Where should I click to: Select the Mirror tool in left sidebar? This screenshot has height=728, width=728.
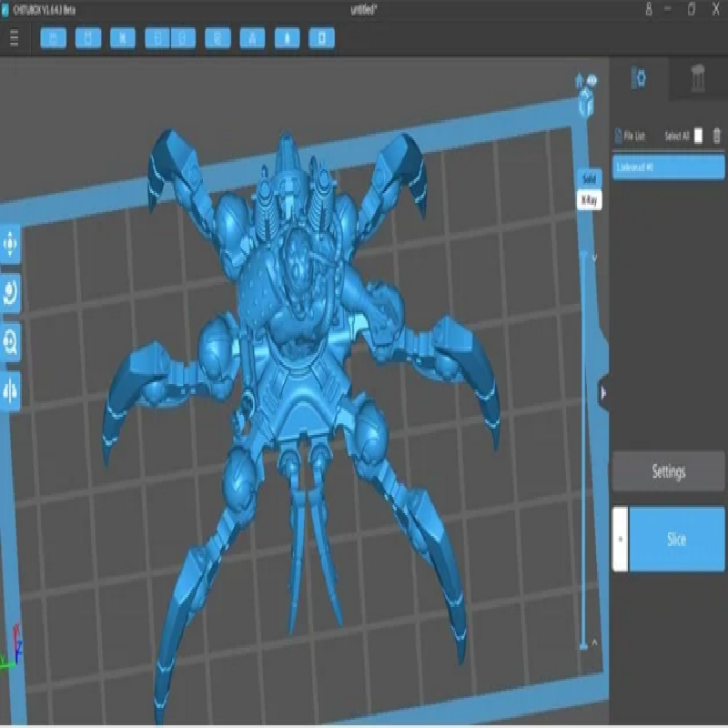coord(11,389)
